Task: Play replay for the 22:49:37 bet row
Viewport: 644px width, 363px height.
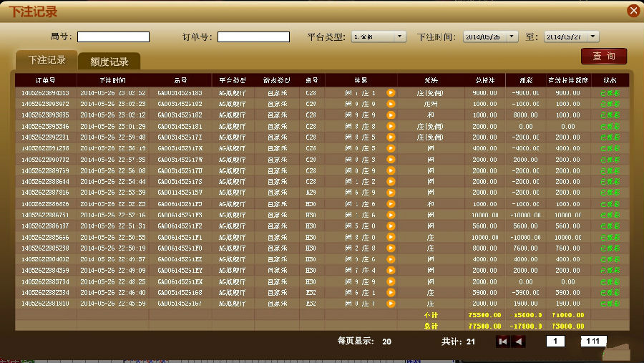Action: 391,259
